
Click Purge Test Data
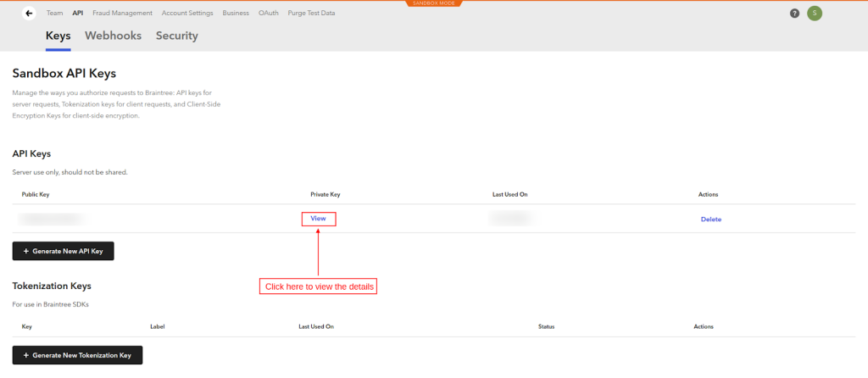coord(311,14)
